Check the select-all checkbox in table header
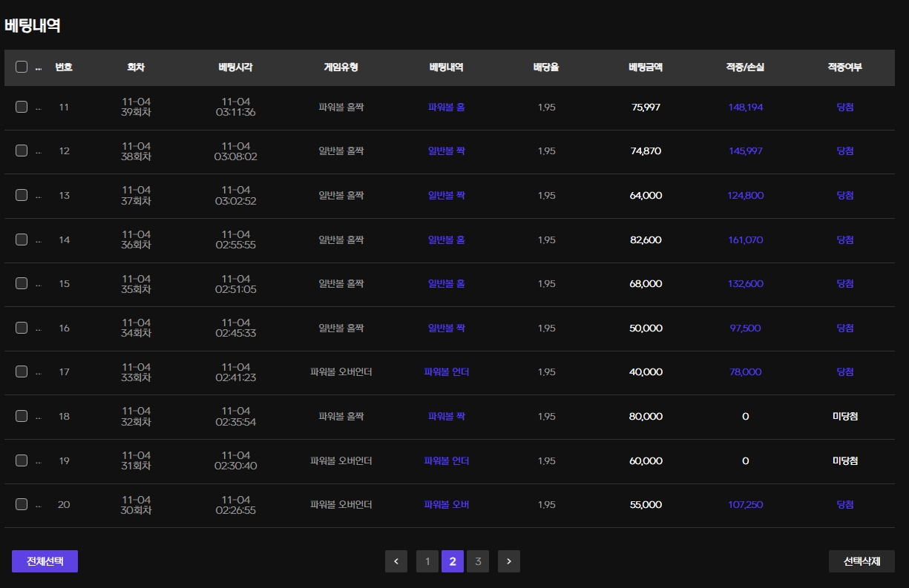Image resolution: width=909 pixels, height=588 pixels. [22, 67]
